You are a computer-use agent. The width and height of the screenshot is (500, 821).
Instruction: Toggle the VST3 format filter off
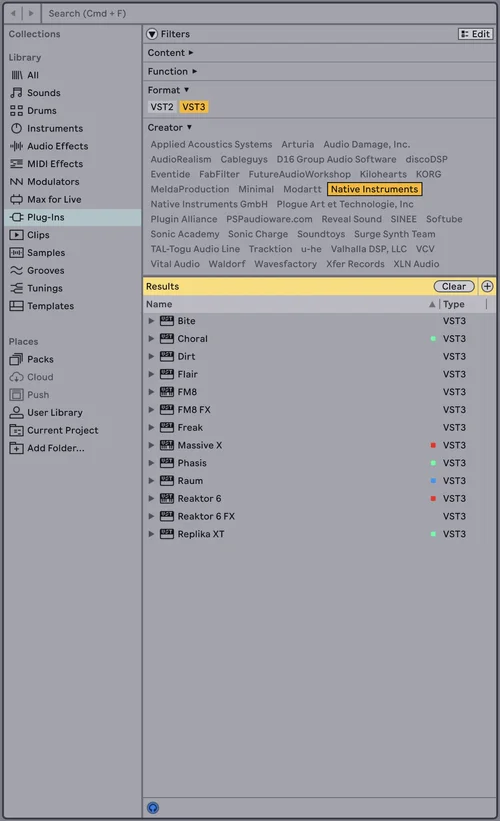[194, 107]
